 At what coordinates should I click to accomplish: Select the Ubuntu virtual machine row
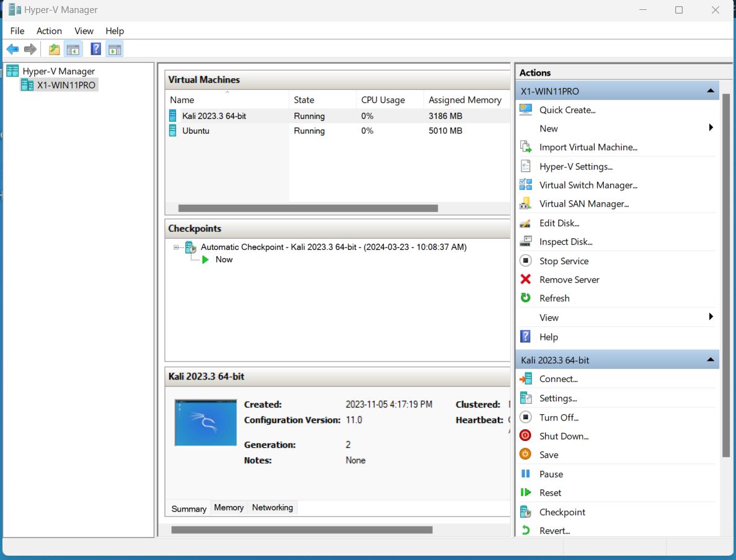pyautogui.click(x=337, y=130)
